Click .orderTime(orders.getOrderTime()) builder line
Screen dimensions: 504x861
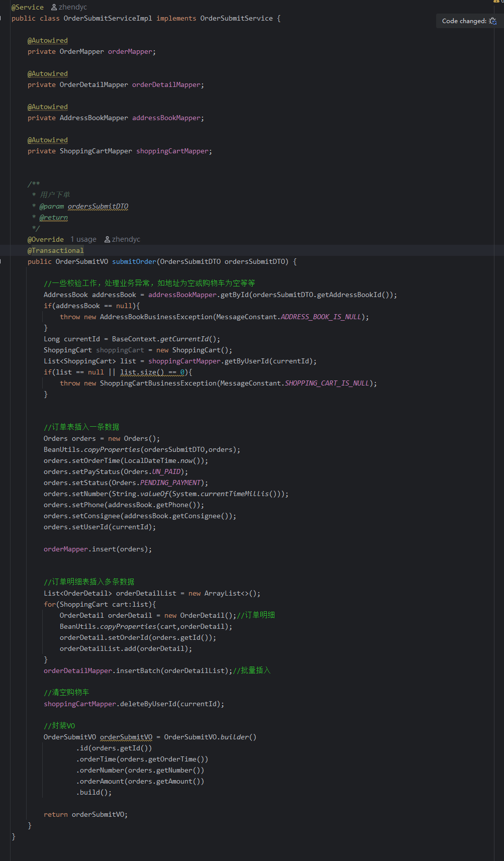point(142,759)
